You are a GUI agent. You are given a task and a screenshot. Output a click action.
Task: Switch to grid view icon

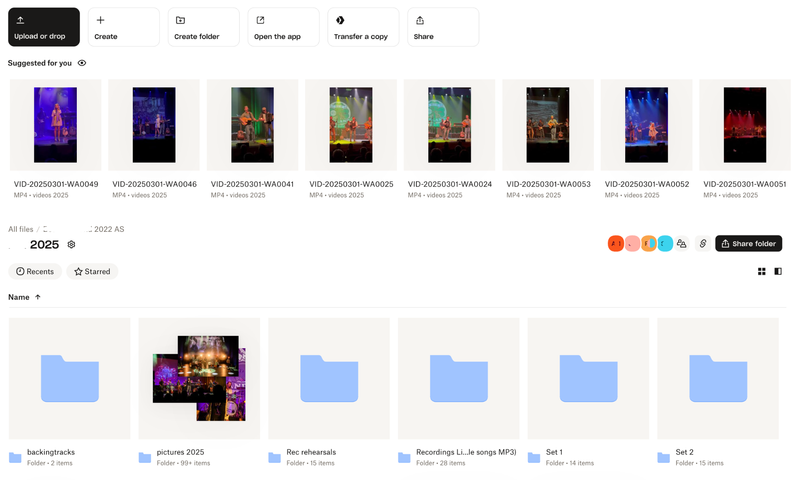pos(762,271)
